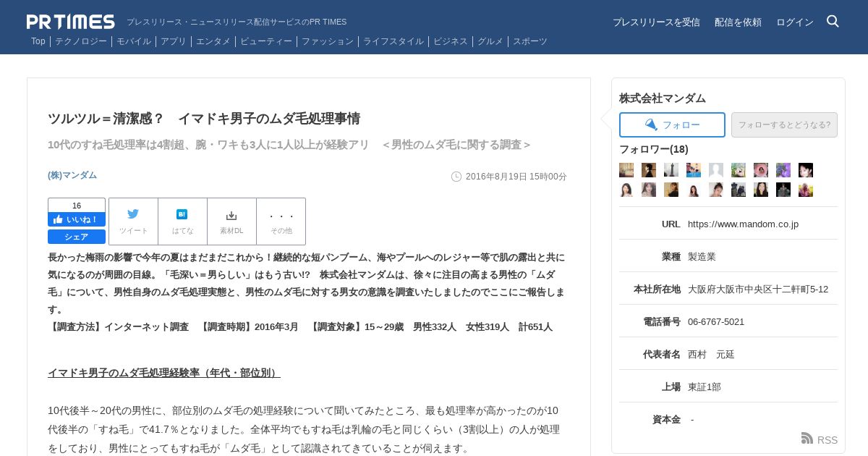
Task: Click the PR TIMES logo
Action: pyautogui.click(x=71, y=22)
